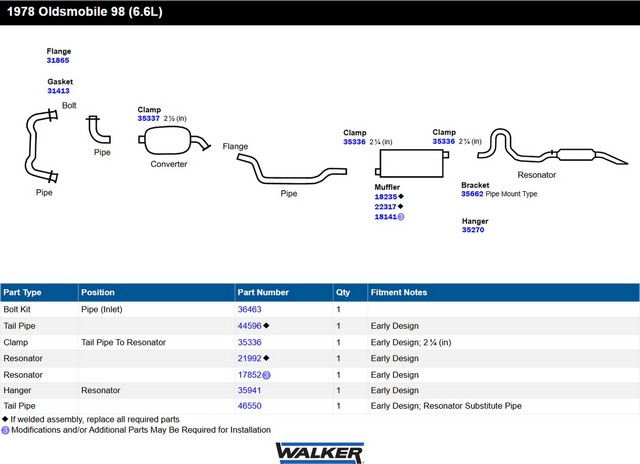Open resonator part number 21992
This screenshot has width=640, height=464.
tap(249, 358)
